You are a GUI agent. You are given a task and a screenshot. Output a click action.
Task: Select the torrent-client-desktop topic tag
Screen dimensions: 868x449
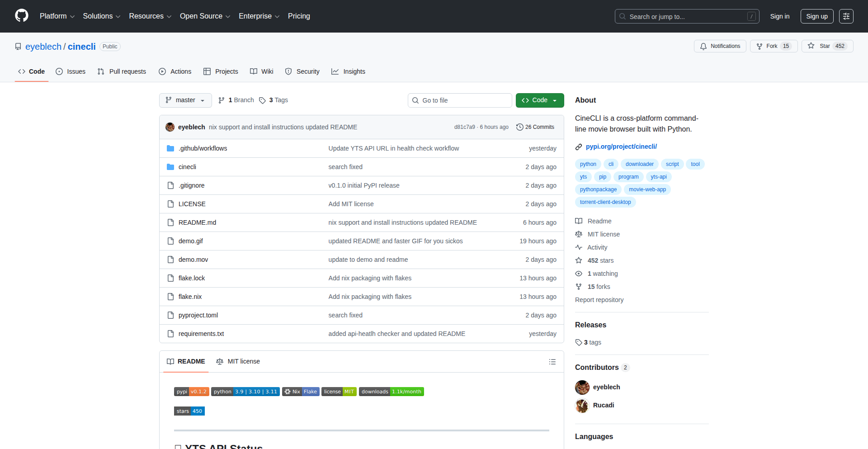tap(605, 202)
